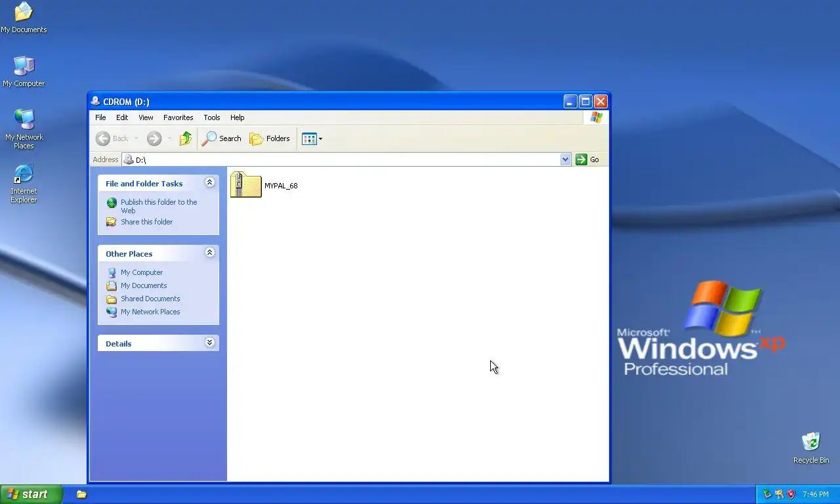Go up one folder level

coord(186,138)
